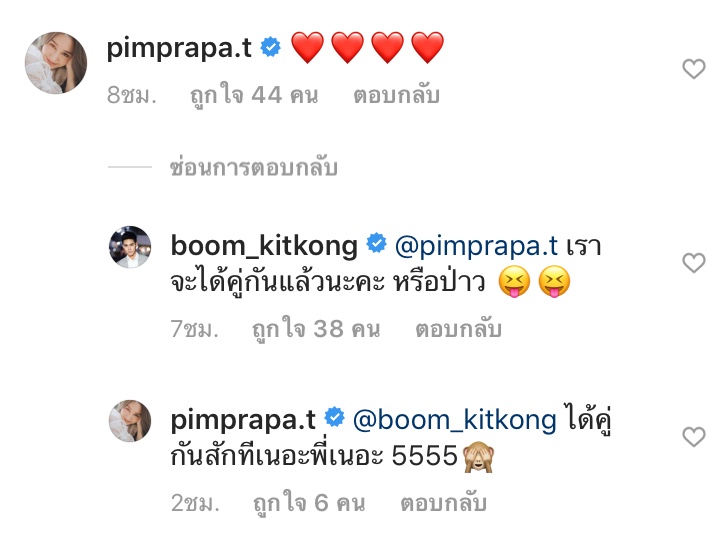Like pimprapa.t's monkey emoji reply
The height and width of the screenshot is (548, 710).
point(694,437)
